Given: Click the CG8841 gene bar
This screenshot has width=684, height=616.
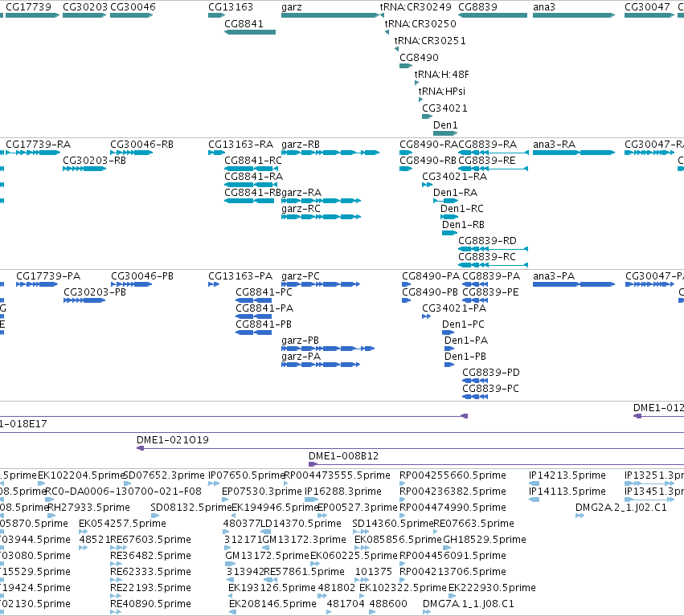Looking at the screenshot, I should 250,32.
